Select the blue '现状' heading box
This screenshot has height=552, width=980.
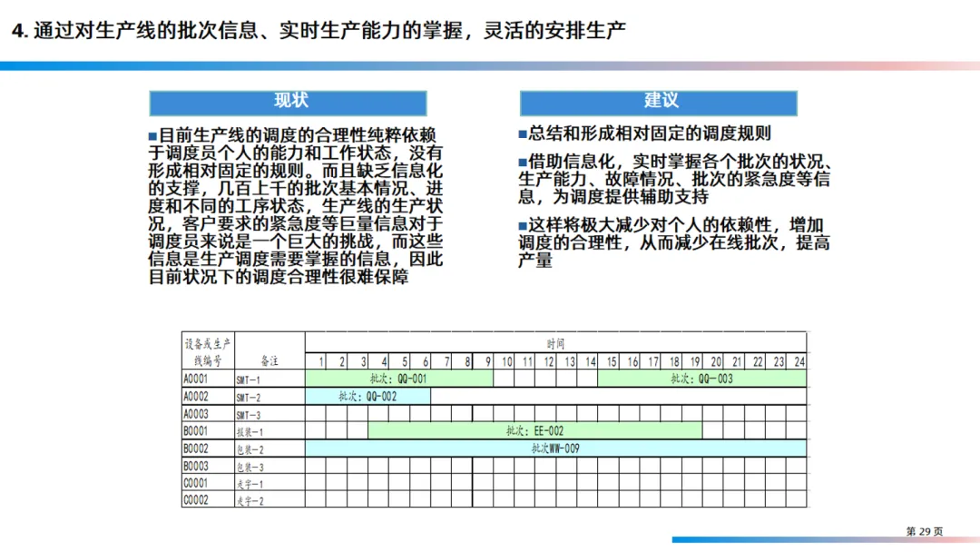click(289, 103)
